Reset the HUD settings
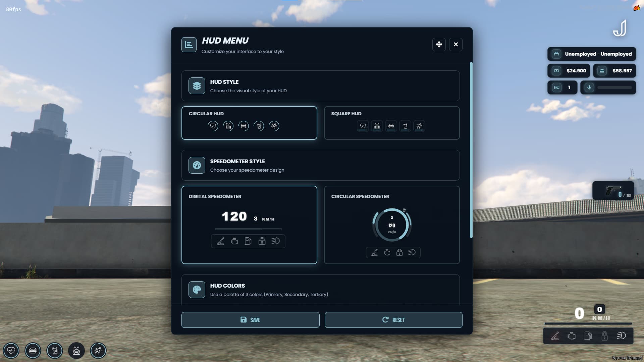The height and width of the screenshot is (362, 644). [x=393, y=320]
